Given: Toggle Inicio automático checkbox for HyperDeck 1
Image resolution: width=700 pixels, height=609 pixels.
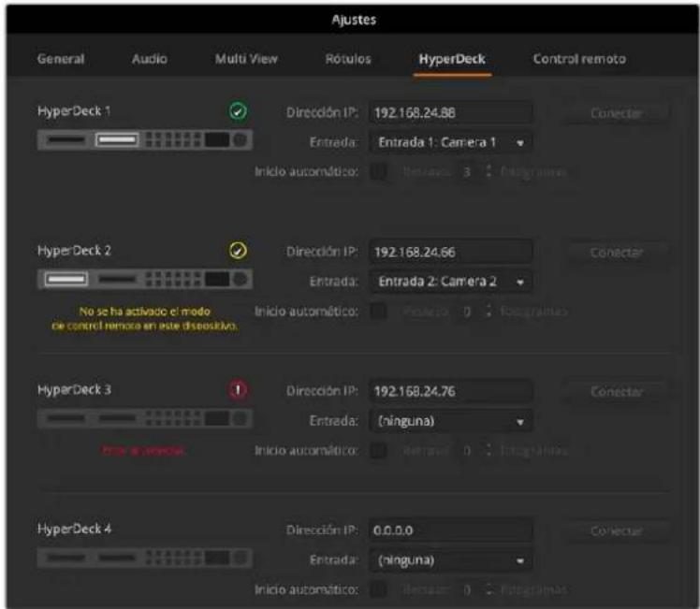Looking at the screenshot, I should (x=379, y=172).
